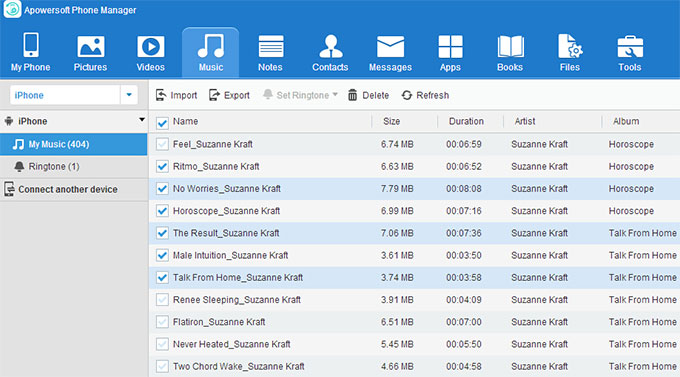The height and width of the screenshot is (377, 680).
Task: Select the song name Never Heated_Suzanne Kraft
Action: [x=232, y=344]
